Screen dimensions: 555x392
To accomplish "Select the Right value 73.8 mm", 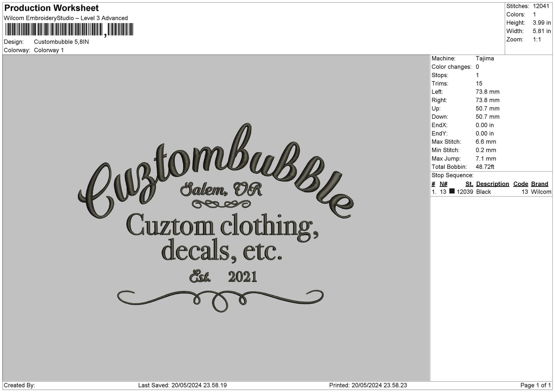I will [x=487, y=100].
